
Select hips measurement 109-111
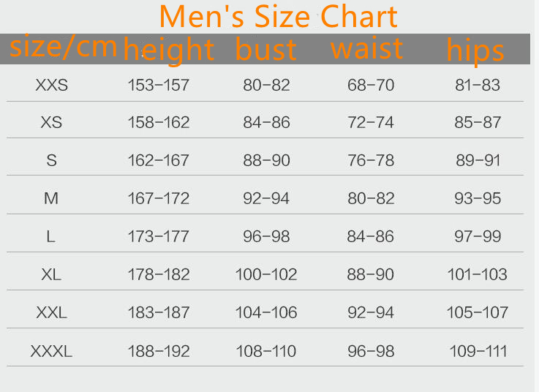click(x=478, y=351)
